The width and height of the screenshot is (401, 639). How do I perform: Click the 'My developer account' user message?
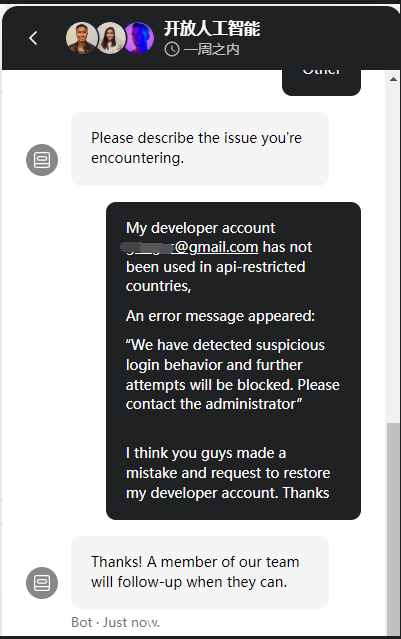(x=233, y=361)
